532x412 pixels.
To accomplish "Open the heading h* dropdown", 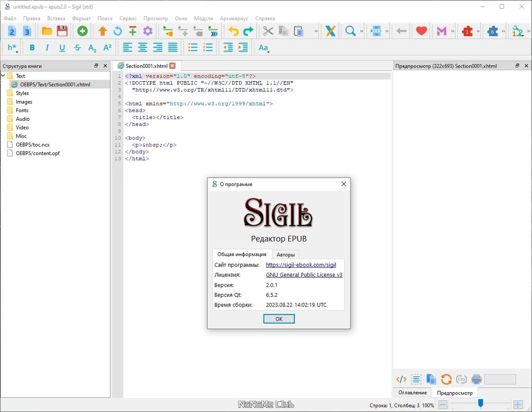I will [13, 48].
